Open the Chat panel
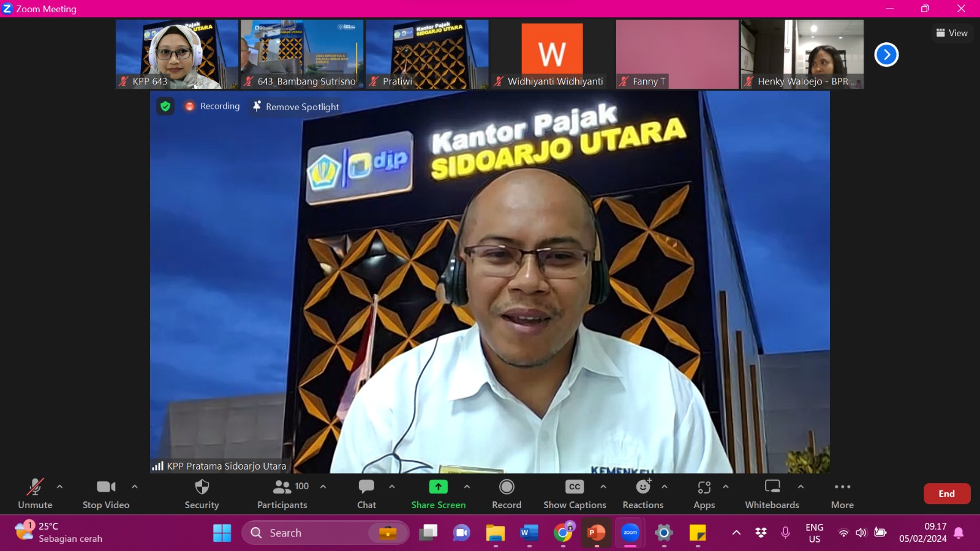The image size is (980, 551). (366, 493)
